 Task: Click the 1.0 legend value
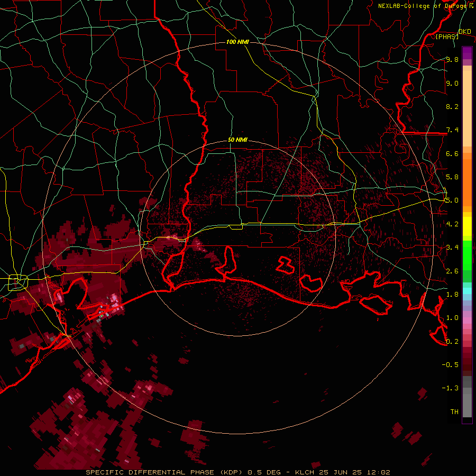[x=452, y=318]
